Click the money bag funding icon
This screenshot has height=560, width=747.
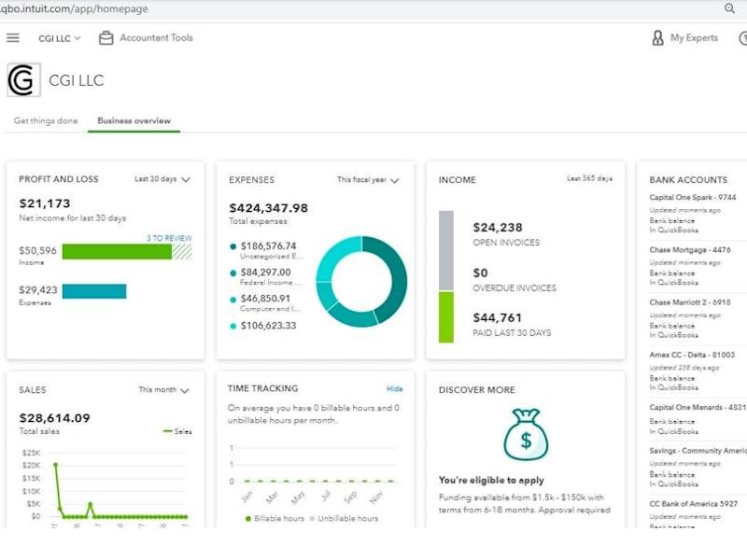pyautogui.click(x=526, y=434)
